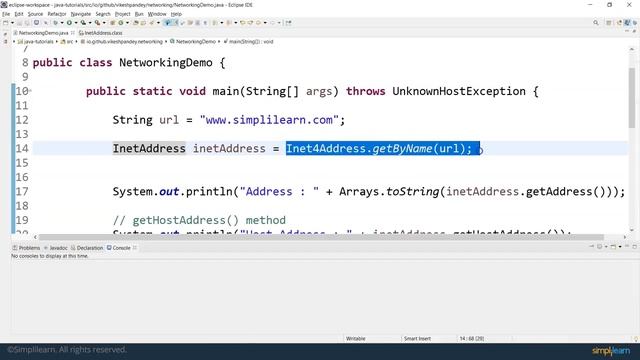
Task: Toggle the highlighted Mark Occurrences toolbar button
Action: (167, 23)
